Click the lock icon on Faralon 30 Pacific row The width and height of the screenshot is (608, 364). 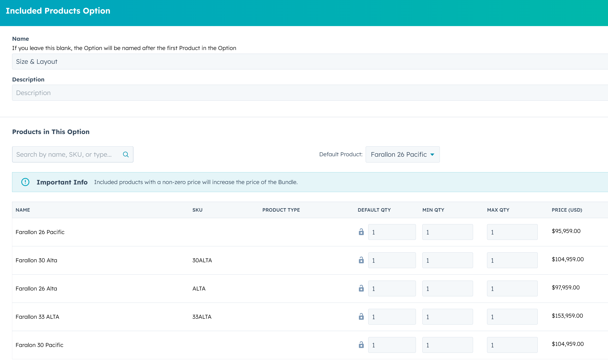click(x=361, y=345)
